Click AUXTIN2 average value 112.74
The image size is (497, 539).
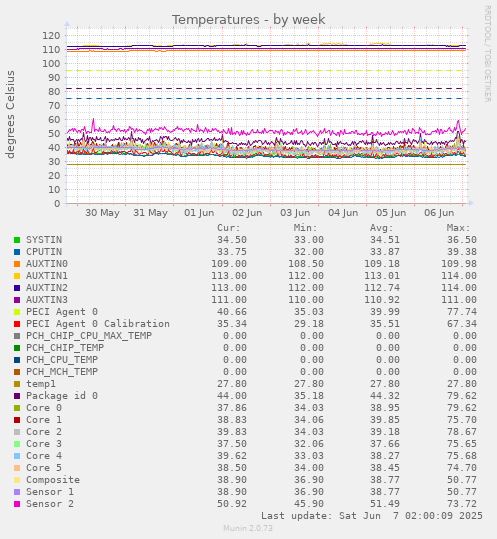pos(382,288)
